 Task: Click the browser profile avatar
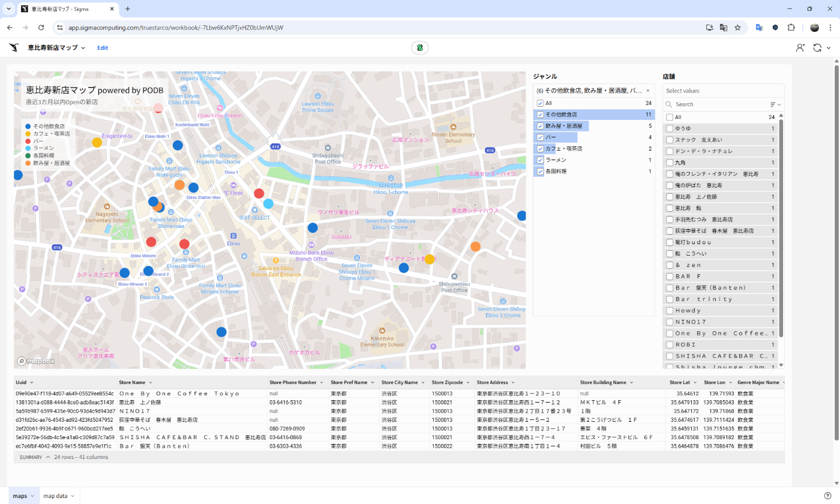[x=814, y=28]
